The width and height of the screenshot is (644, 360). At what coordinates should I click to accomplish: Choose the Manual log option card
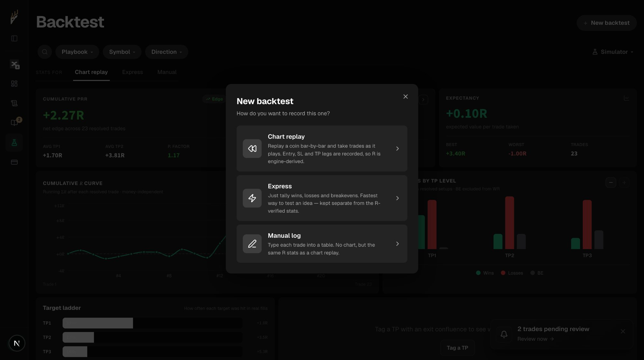click(x=322, y=244)
